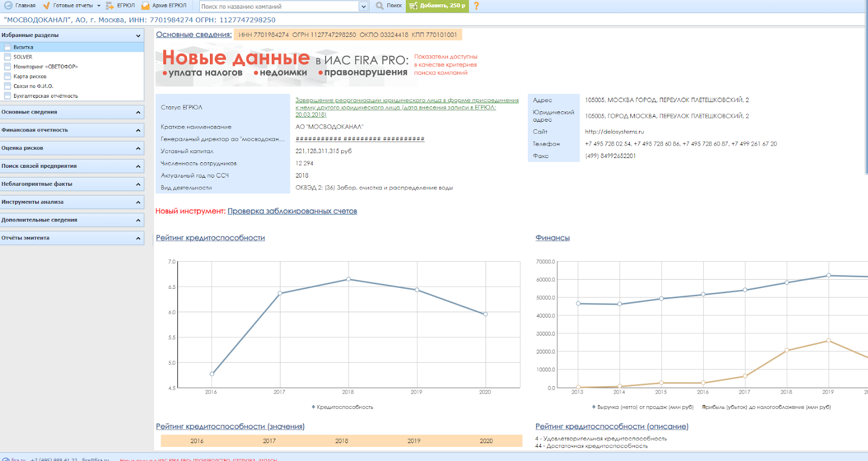Open the Архив ЕГРЮЛ toolbar item
This screenshot has height=461, width=868.
tap(164, 5)
